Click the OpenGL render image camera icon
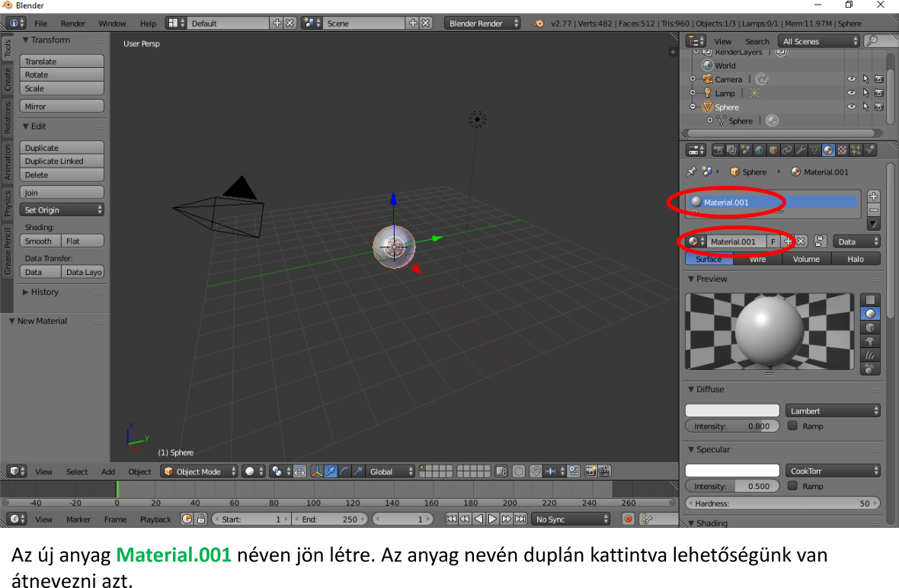The image size is (899, 588). (x=590, y=471)
